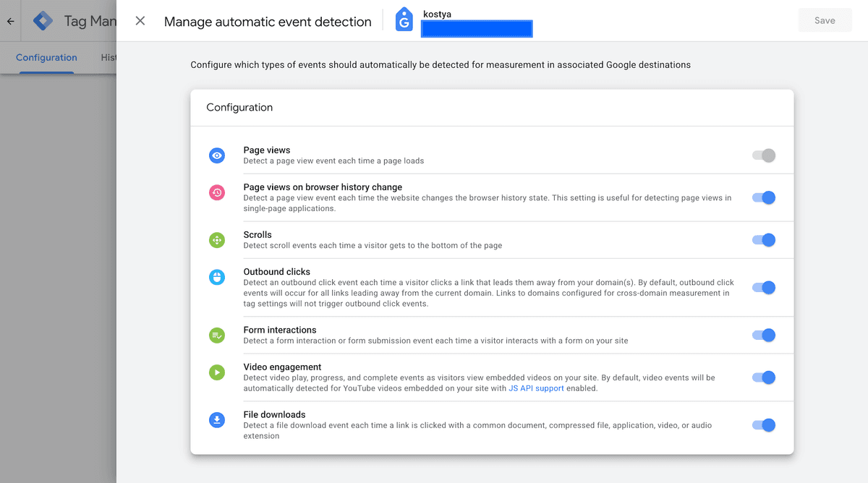
Task: Switch off Outbound clicks detection
Action: click(x=764, y=288)
